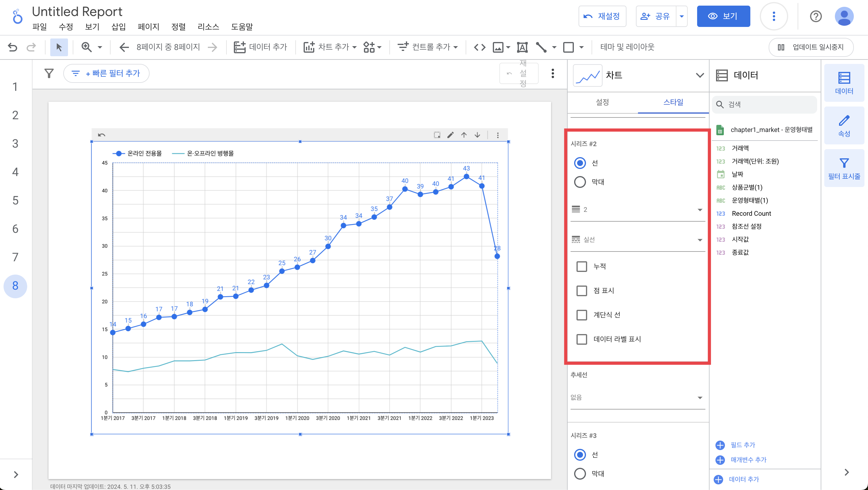This screenshot has width=868, height=490.
Task: Select the text box tool
Action: pos(522,47)
